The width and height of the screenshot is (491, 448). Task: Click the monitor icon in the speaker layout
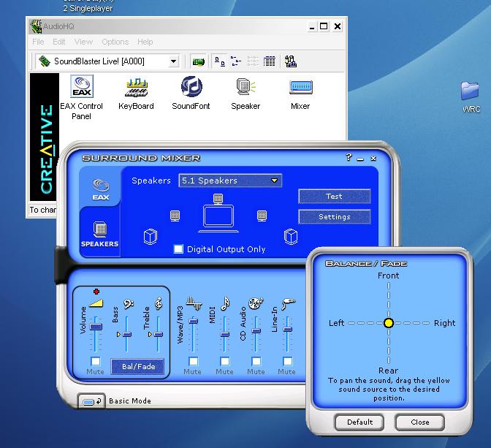tap(218, 218)
